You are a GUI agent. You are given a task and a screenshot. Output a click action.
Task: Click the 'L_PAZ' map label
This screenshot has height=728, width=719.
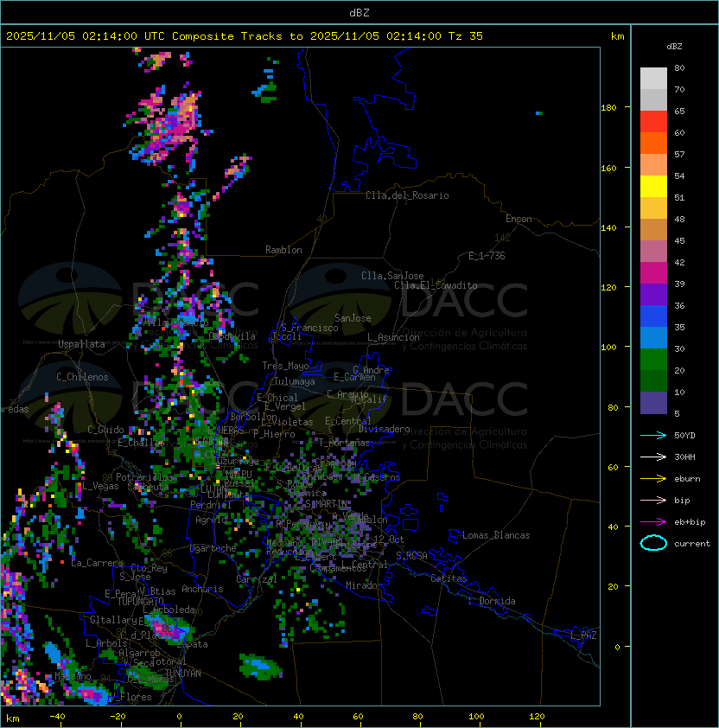coord(583,635)
